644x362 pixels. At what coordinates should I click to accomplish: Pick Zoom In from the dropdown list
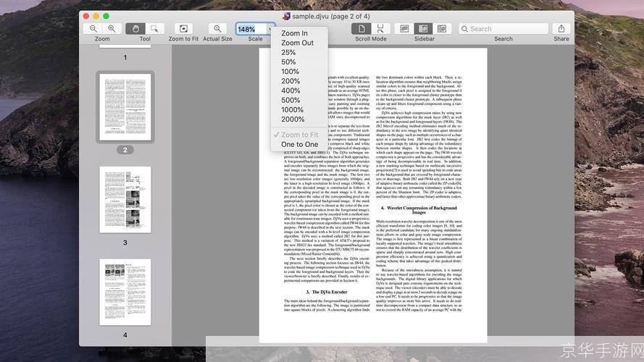[294, 33]
